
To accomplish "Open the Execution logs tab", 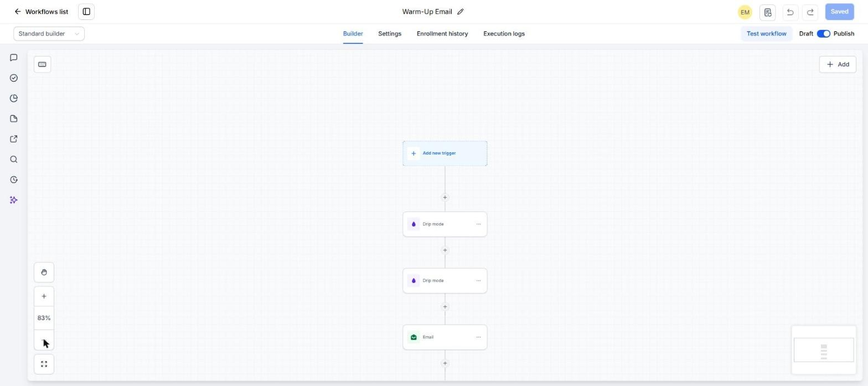I will tap(504, 34).
